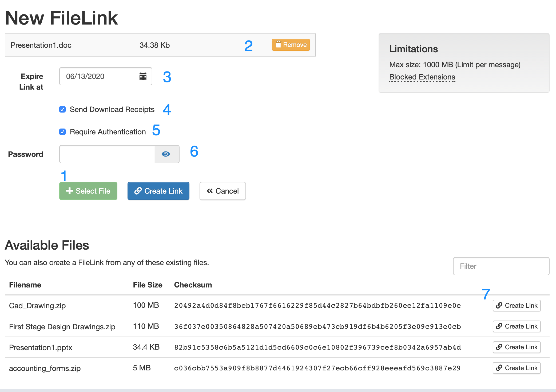Click the link icon beside Cad_Drawing.zip
This screenshot has height=392, width=556.
click(x=499, y=306)
